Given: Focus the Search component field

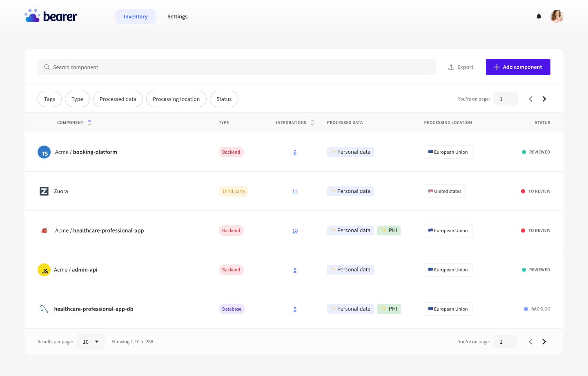Looking at the screenshot, I should click(x=237, y=67).
